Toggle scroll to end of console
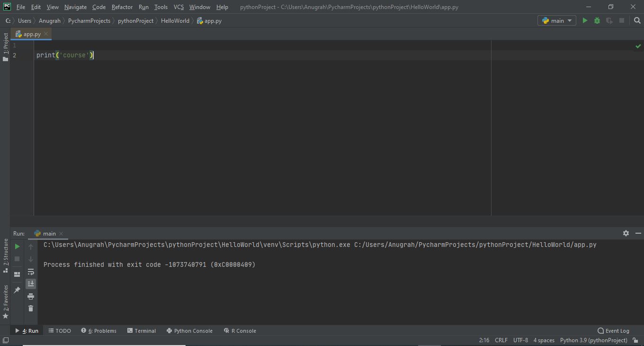Viewport: 644px width, 346px height. [31, 283]
